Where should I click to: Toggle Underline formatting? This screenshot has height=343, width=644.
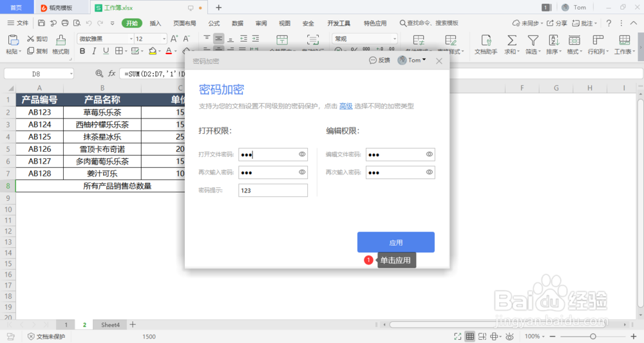pyautogui.click(x=106, y=51)
